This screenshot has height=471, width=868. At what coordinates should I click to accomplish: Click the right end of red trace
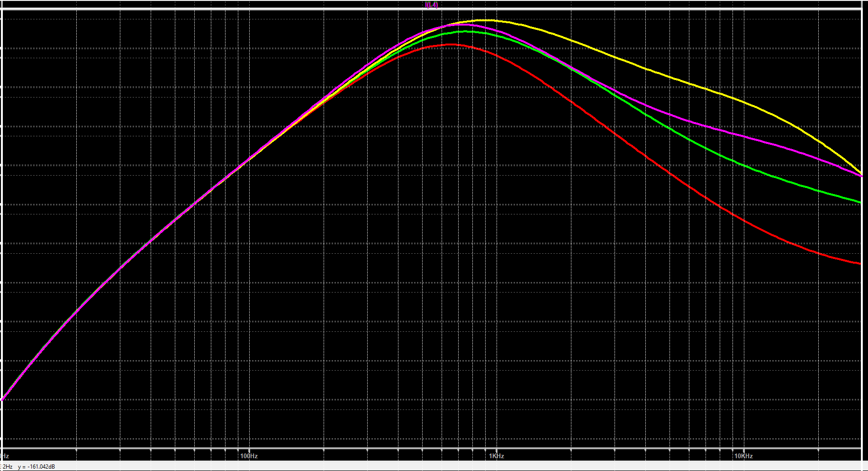[860, 264]
